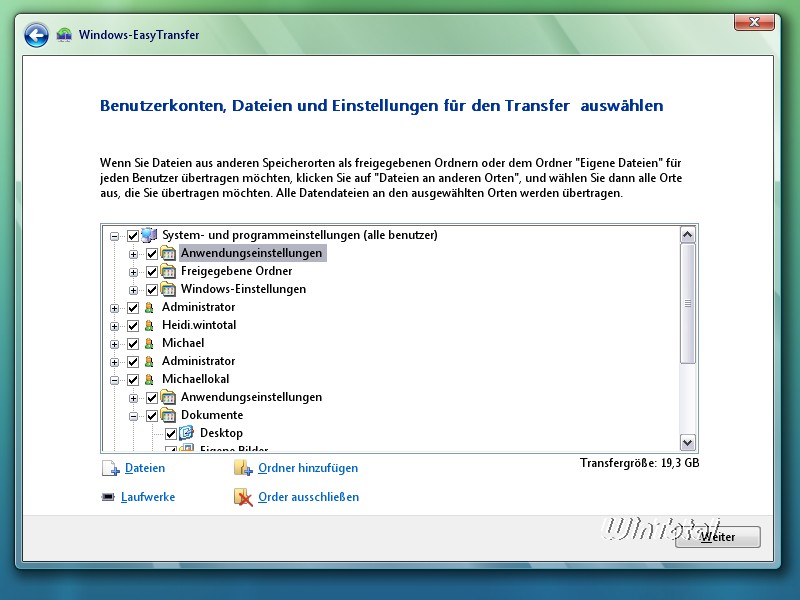Select the Michaellokal row label

point(195,379)
